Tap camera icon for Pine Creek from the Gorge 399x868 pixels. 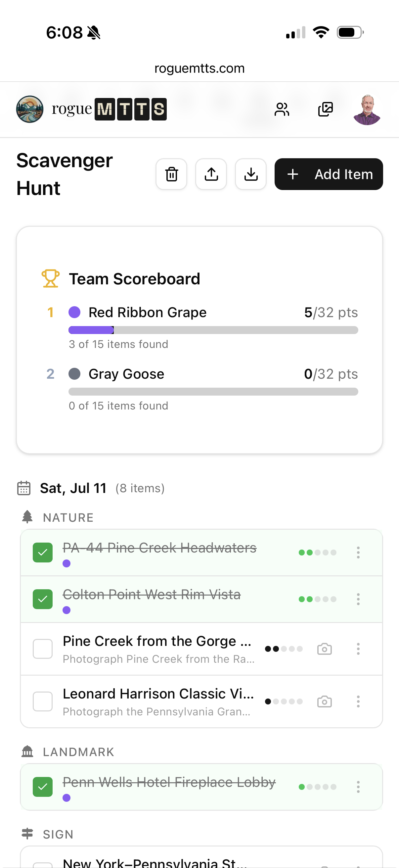click(x=324, y=649)
